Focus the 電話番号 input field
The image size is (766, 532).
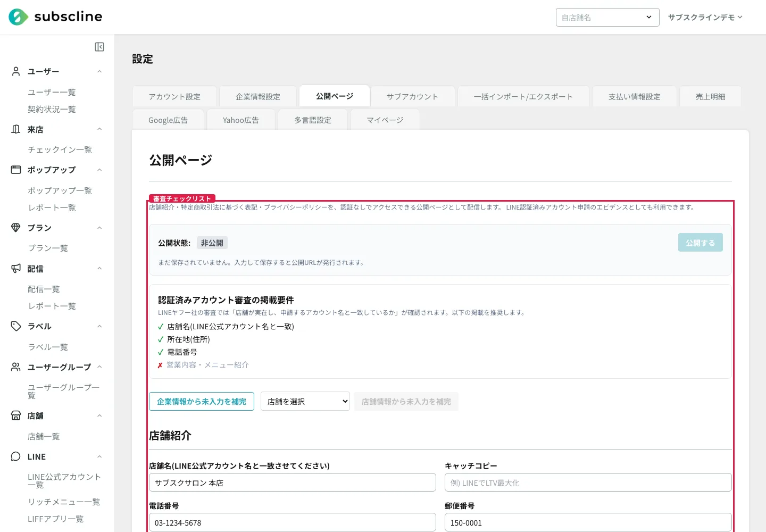click(293, 522)
